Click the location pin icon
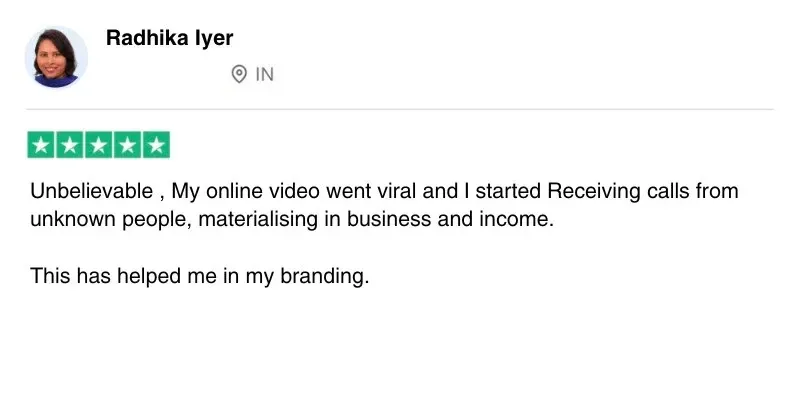 [x=238, y=74]
